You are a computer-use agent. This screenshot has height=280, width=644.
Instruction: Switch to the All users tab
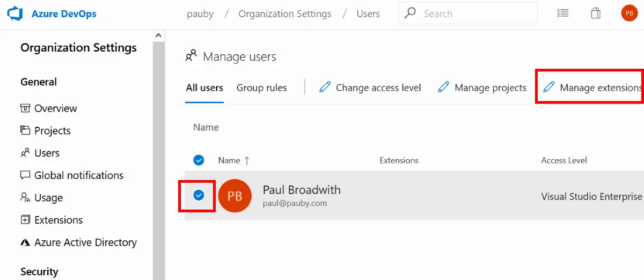tap(204, 88)
